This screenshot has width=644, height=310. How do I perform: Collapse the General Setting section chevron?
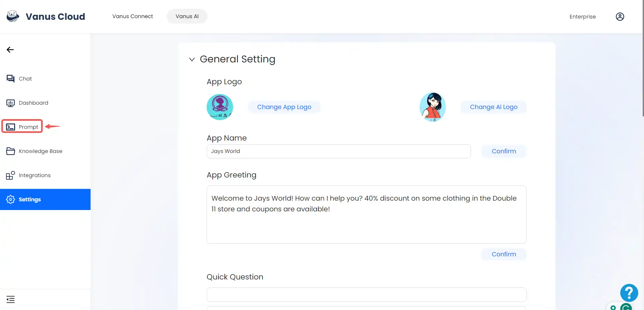click(192, 59)
